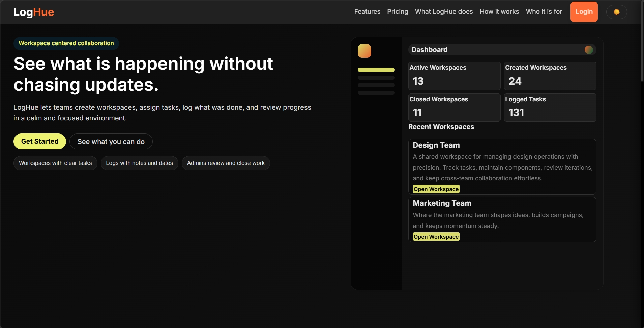Open the Features nav link
Viewport: 644px width, 328px height.
(367, 12)
